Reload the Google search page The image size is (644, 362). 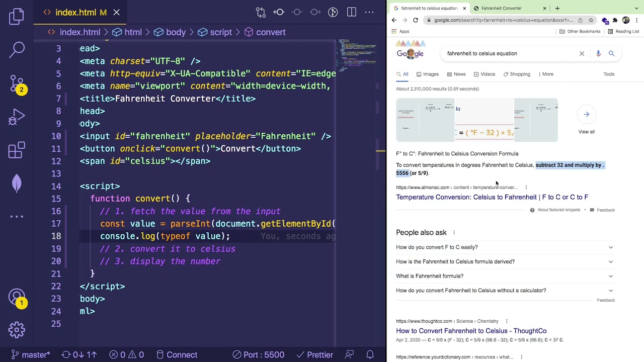pyautogui.click(x=416, y=20)
